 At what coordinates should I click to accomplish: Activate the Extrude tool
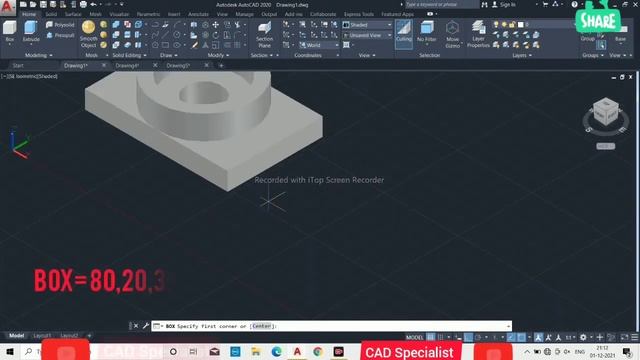point(31,31)
